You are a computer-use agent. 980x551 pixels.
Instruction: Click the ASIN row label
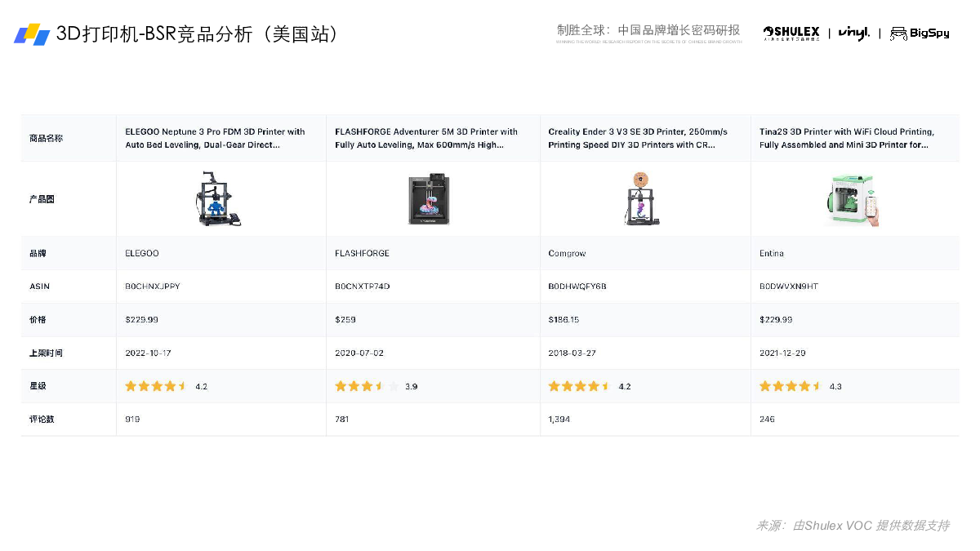tap(38, 287)
